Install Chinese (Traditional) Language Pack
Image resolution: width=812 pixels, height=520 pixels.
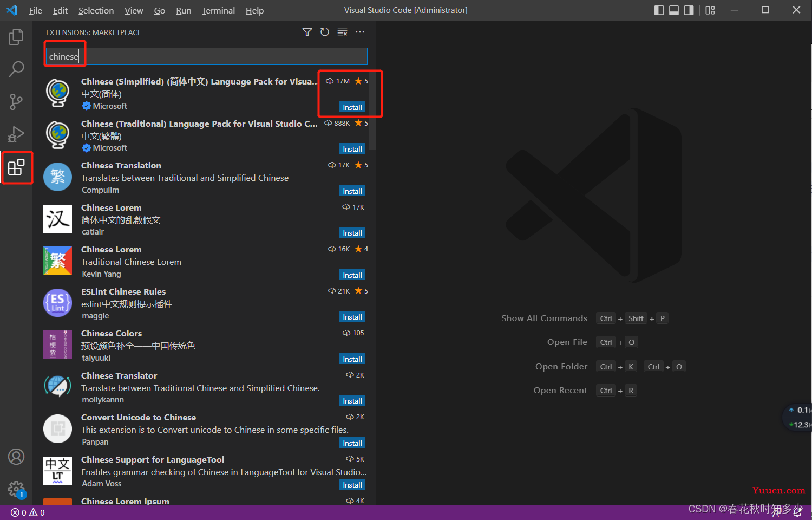352,149
